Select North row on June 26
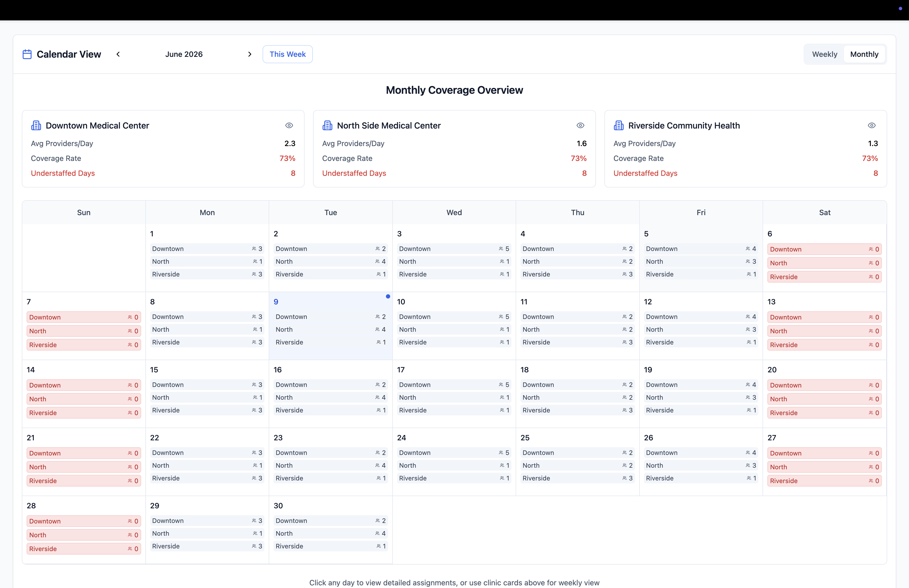The image size is (909, 588). tap(701, 466)
